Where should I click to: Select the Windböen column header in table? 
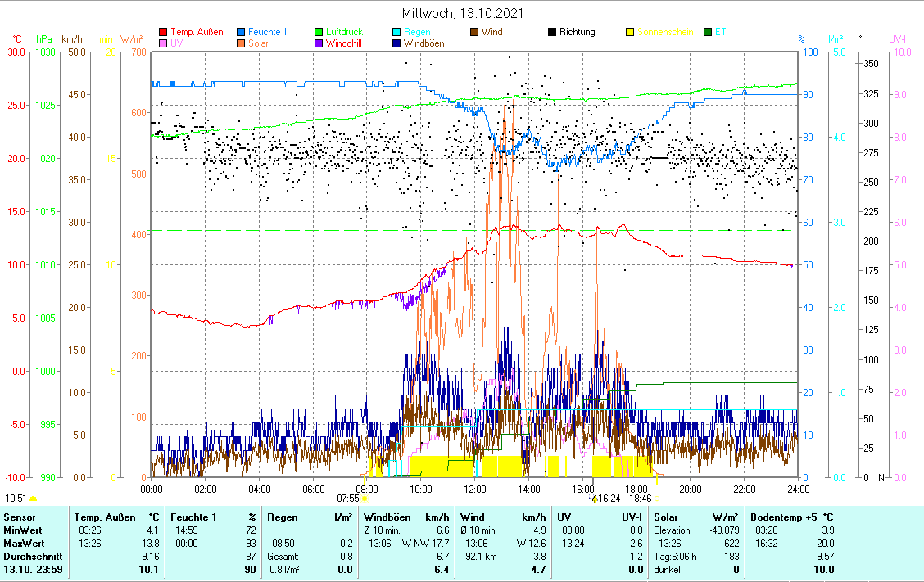click(406, 517)
